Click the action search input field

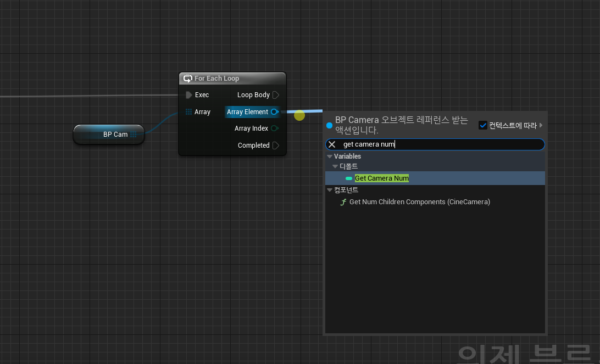coord(435,144)
